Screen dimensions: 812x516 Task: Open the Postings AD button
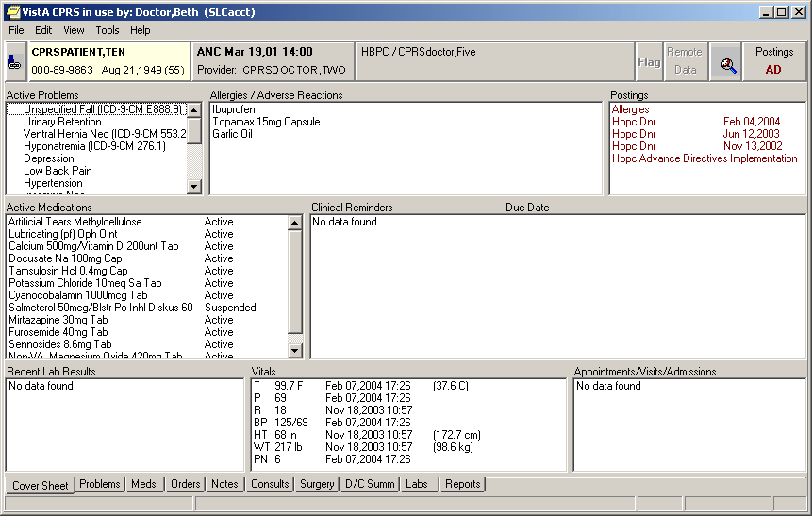(x=774, y=61)
